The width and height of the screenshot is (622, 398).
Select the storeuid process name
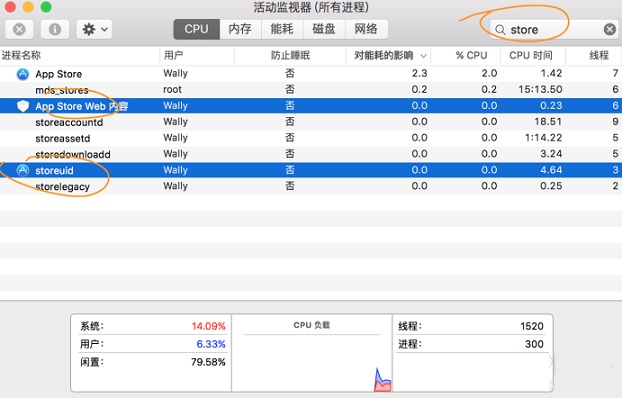click(x=54, y=171)
